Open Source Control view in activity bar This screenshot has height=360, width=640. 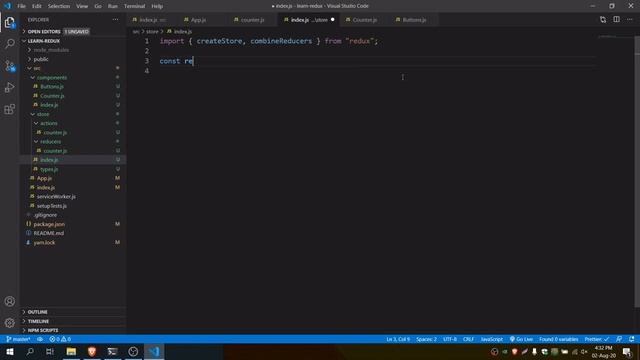pos(10,66)
